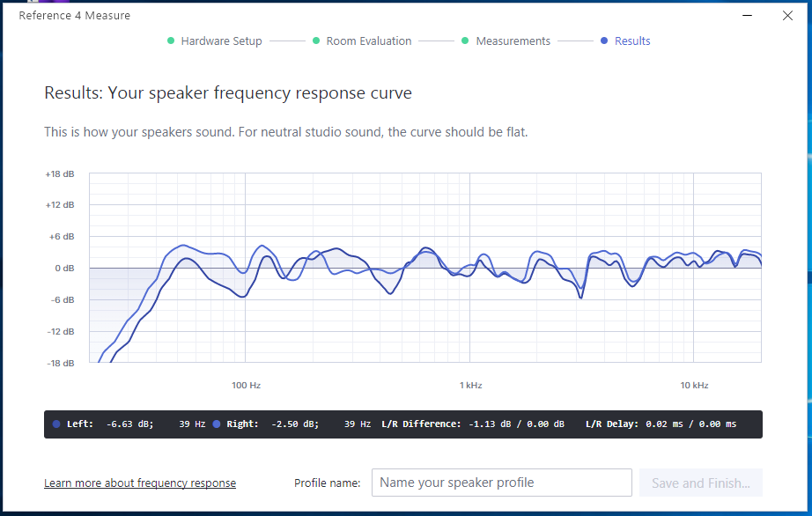Click the green dot beside Measurements
Image resolution: width=812 pixels, height=516 pixels.
tap(465, 41)
